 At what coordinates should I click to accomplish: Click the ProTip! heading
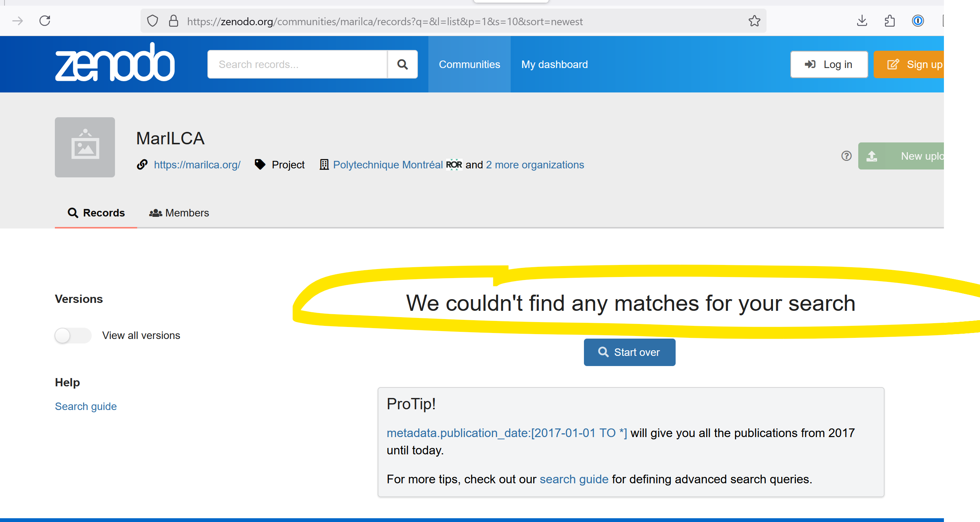coord(411,404)
